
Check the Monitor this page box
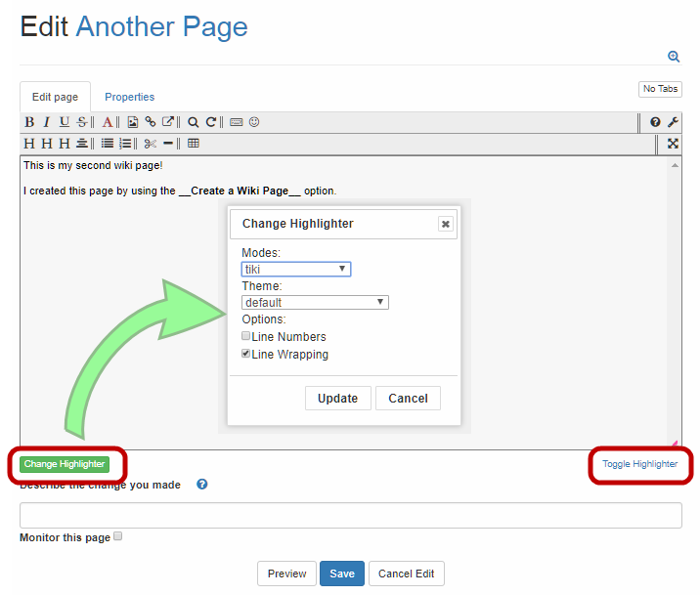[118, 536]
